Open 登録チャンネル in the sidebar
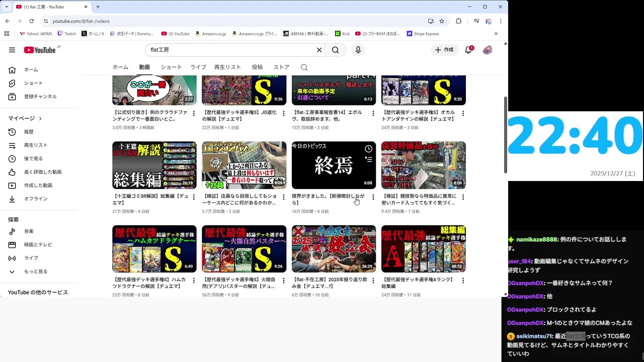 (x=41, y=97)
